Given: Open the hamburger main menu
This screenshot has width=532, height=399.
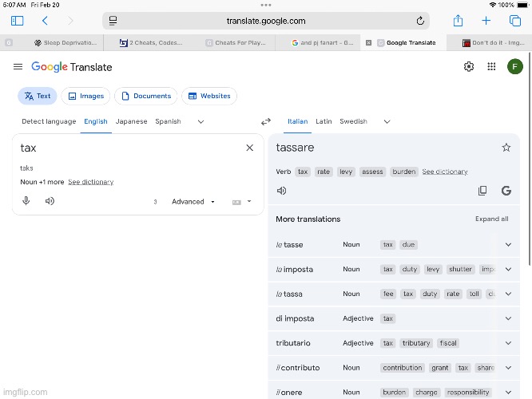Looking at the screenshot, I should pos(18,67).
